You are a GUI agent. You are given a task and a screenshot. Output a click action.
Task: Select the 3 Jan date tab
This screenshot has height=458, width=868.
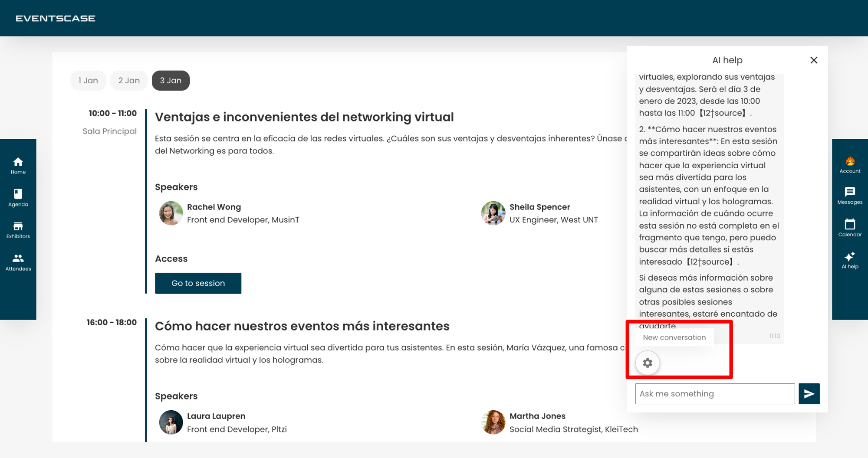[171, 81]
